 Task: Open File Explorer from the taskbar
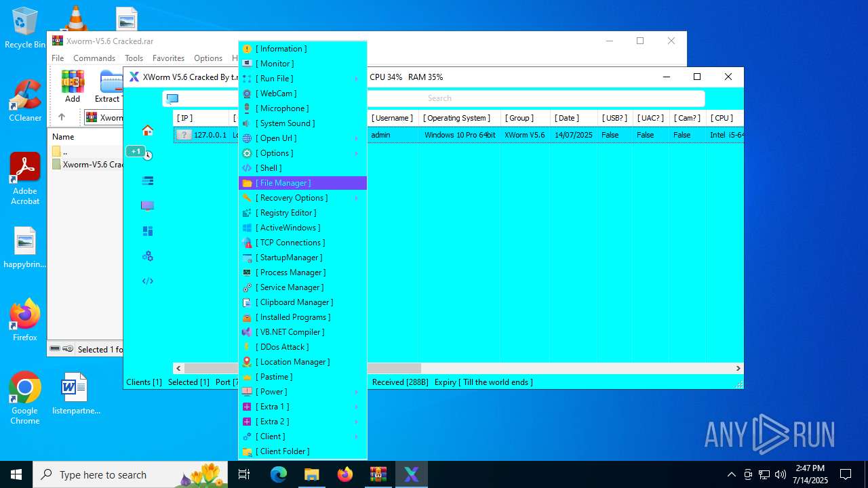(312, 474)
